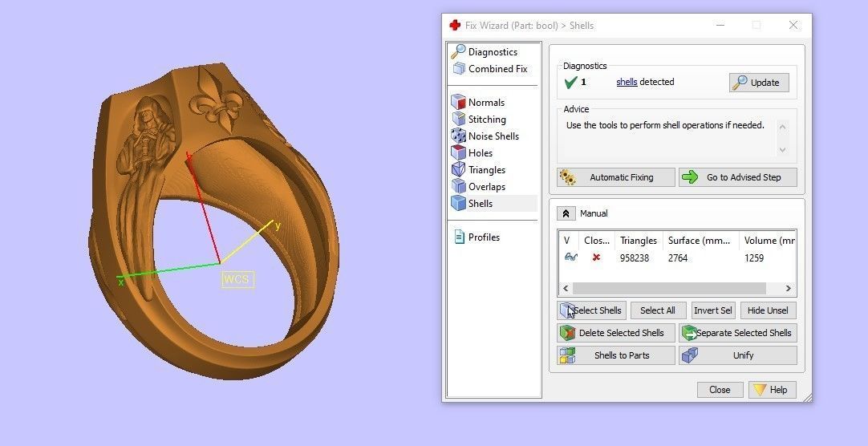This screenshot has width=868, height=446.
Task: Click Separate Selected Shells
Action: tap(738, 333)
